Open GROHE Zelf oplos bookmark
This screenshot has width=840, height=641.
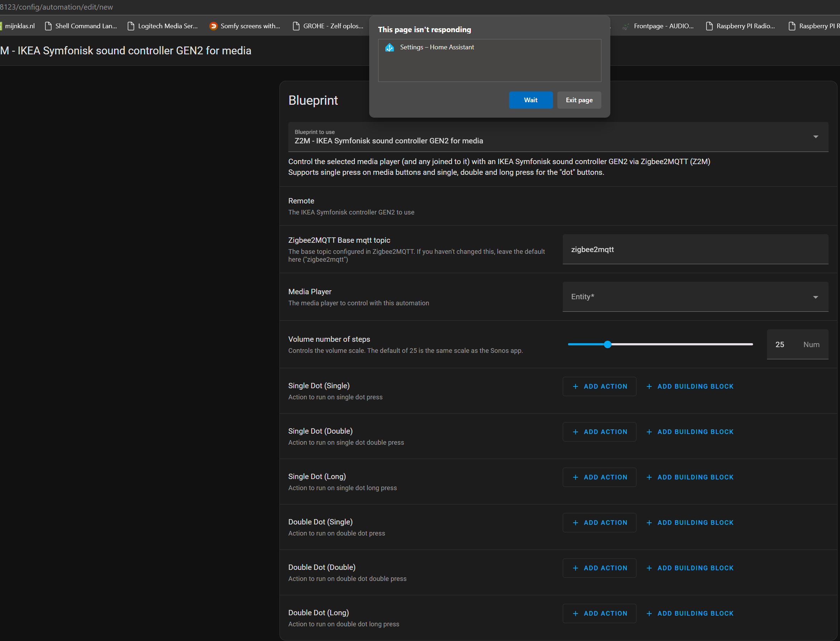328,26
